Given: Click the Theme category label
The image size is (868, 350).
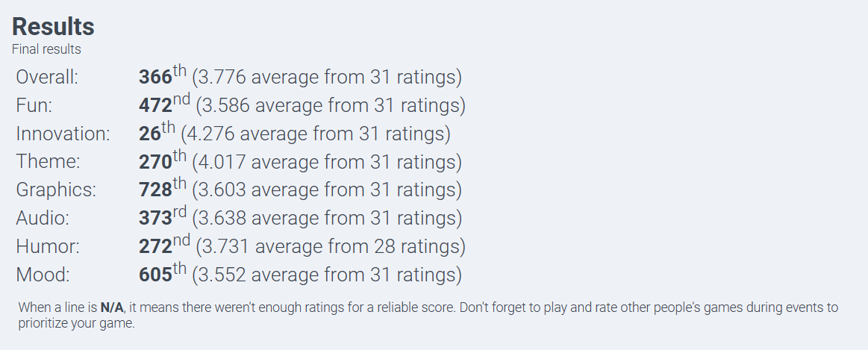Looking at the screenshot, I should click(49, 162).
